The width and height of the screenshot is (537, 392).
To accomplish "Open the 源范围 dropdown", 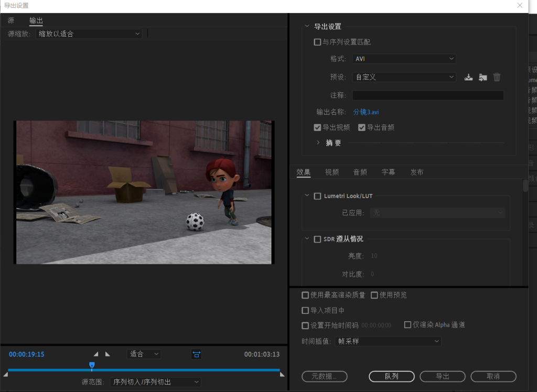I will pyautogui.click(x=155, y=382).
